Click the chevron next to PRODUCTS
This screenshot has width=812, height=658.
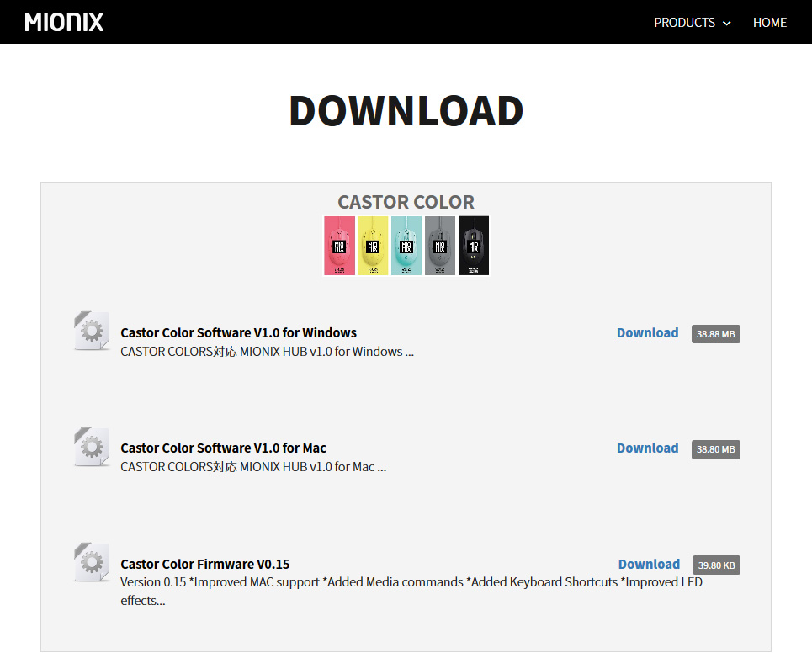(726, 24)
